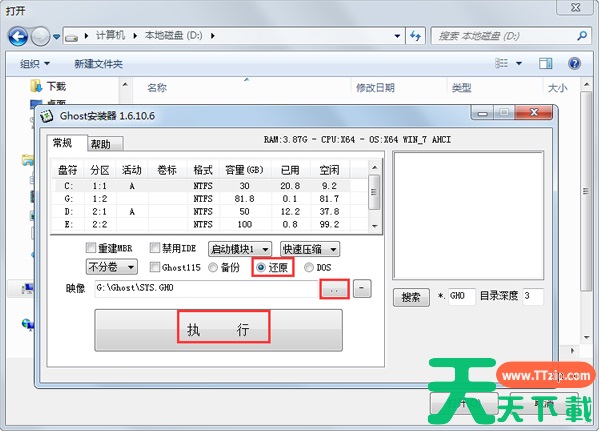Screen dimensions: 600x431
Task: Click the 目录深度 value field
Action: point(532,296)
